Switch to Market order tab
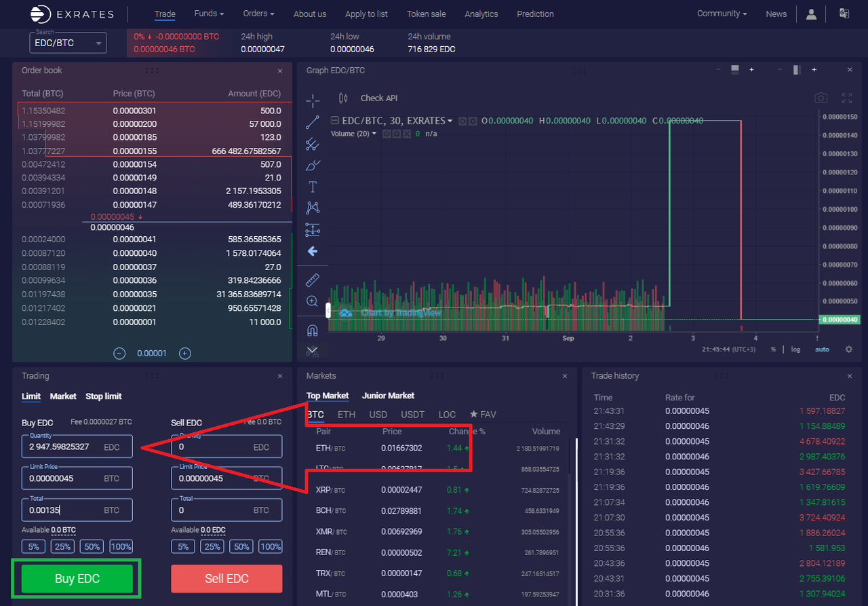This screenshot has width=868, height=606. [x=63, y=396]
